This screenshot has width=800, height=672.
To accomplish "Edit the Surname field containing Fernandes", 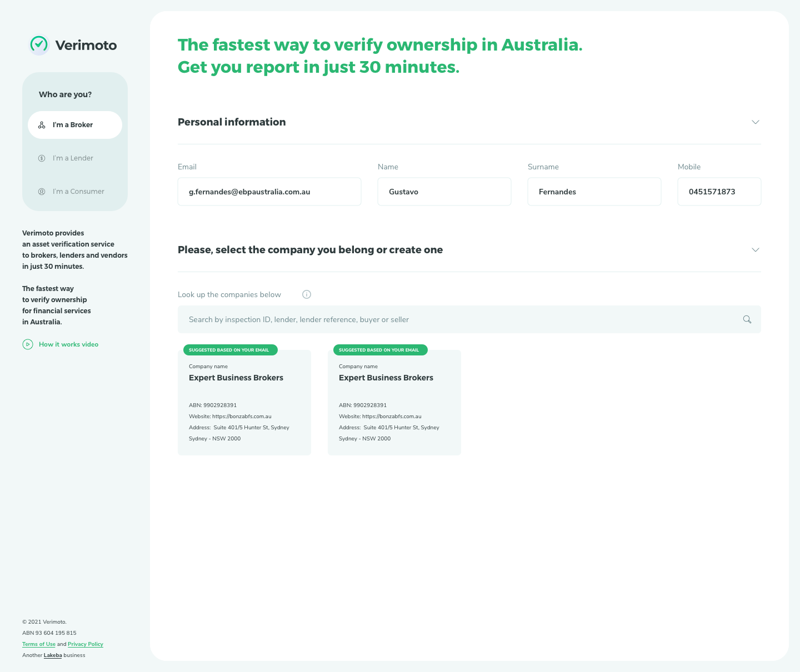I will (594, 192).
